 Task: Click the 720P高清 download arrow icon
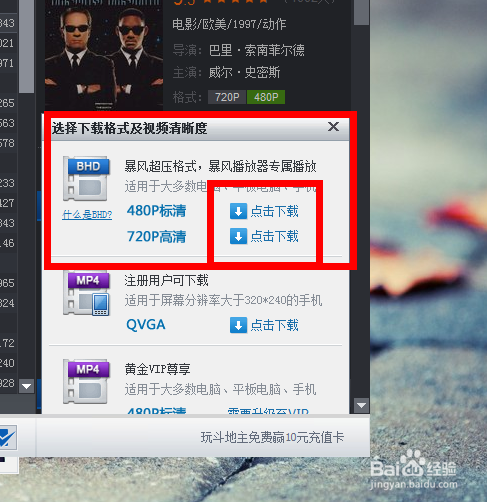238,236
